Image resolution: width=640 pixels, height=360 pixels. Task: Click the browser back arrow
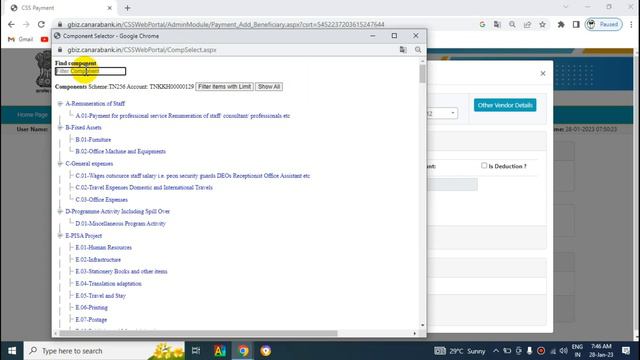11,24
